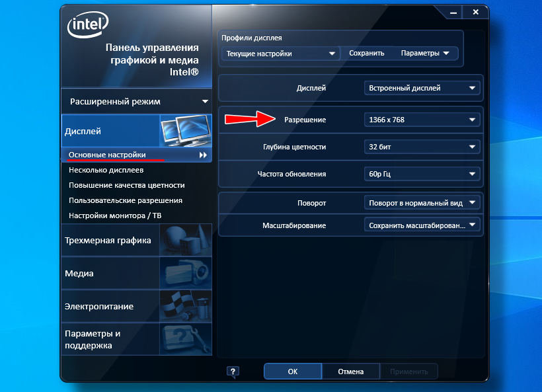Click the 3D shapes graphics icon
This screenshot has height=392, width=542.
pyautogui.click(x=186, y=240)
